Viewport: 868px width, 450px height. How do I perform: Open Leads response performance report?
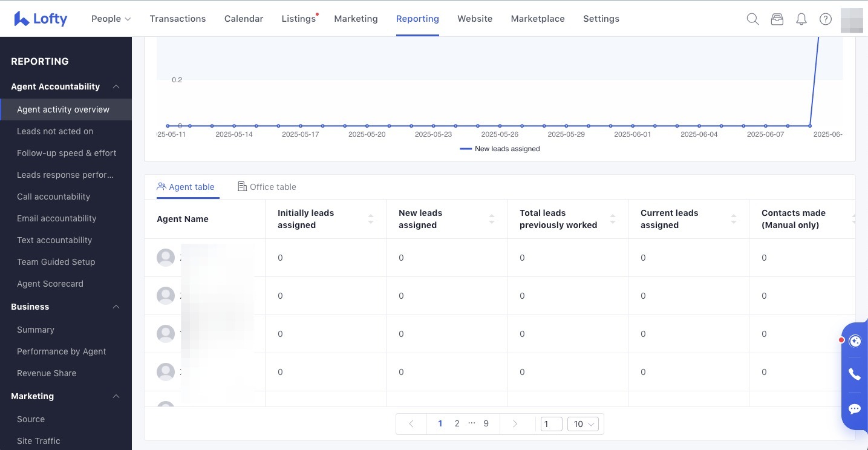click(66, 175)
